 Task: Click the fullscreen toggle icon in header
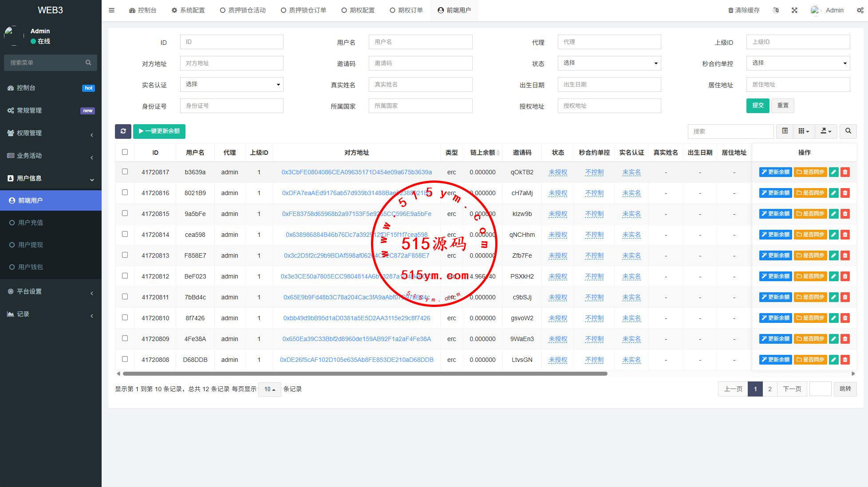click(x=794, y=10)
